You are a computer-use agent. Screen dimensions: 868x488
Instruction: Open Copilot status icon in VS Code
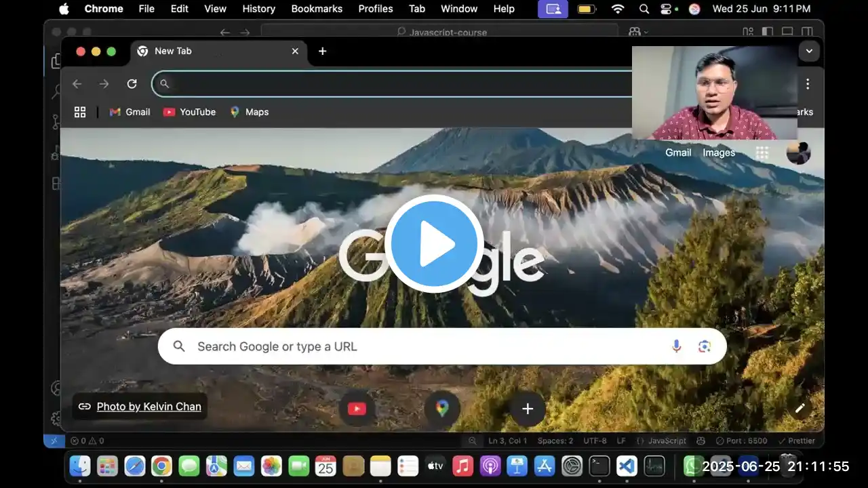click(x=701, y=441)
